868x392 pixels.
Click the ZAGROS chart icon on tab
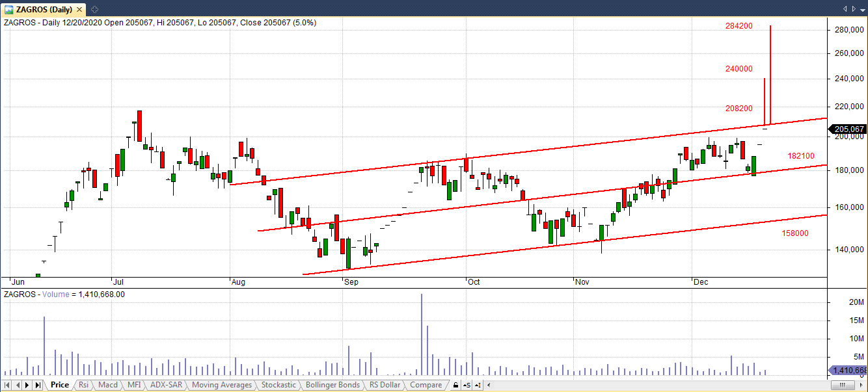click(x=9, y=8)
